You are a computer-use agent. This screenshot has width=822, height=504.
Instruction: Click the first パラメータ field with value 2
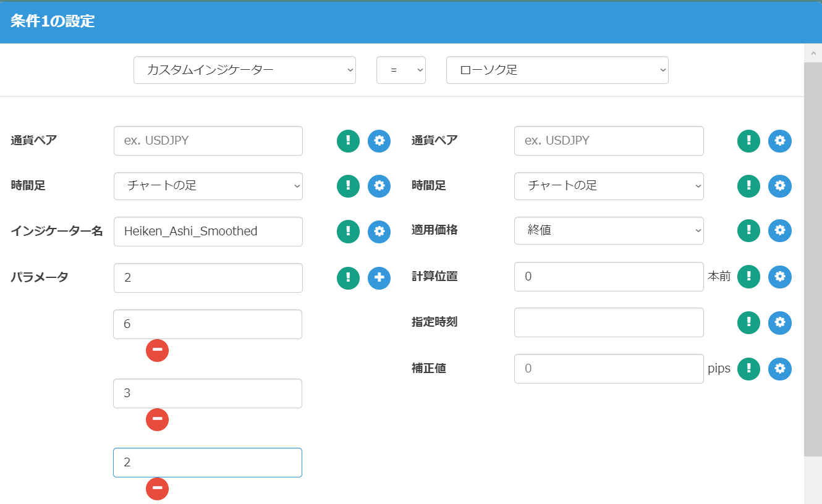point(208,278)
